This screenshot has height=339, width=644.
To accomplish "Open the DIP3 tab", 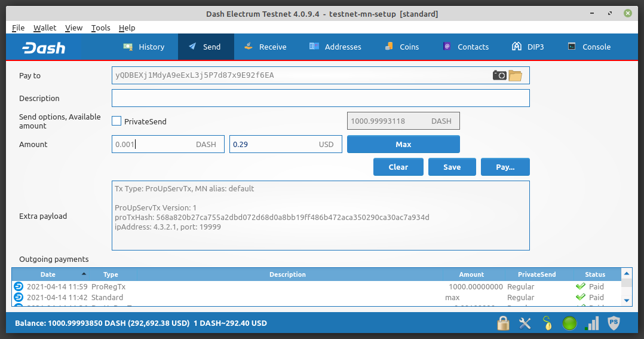I will 528,47.
